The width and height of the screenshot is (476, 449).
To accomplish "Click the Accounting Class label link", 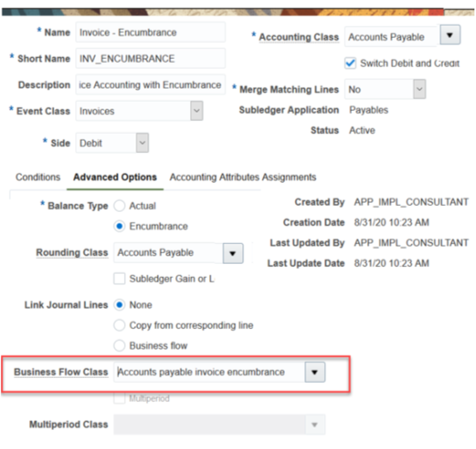I will click(298, 36).
